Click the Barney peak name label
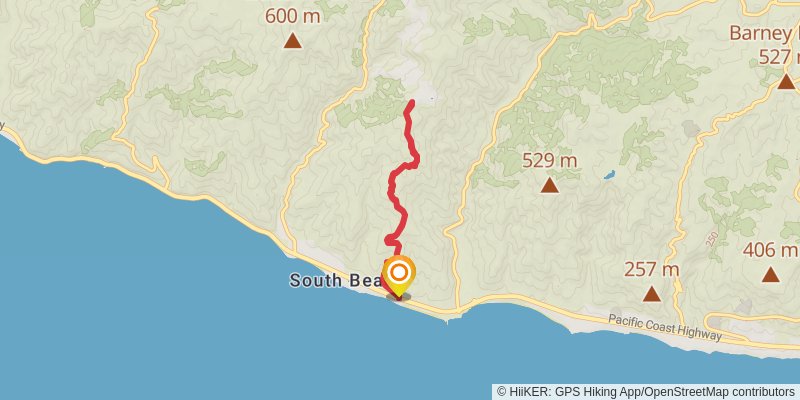 pyautogui.click(x=764, y=33)
